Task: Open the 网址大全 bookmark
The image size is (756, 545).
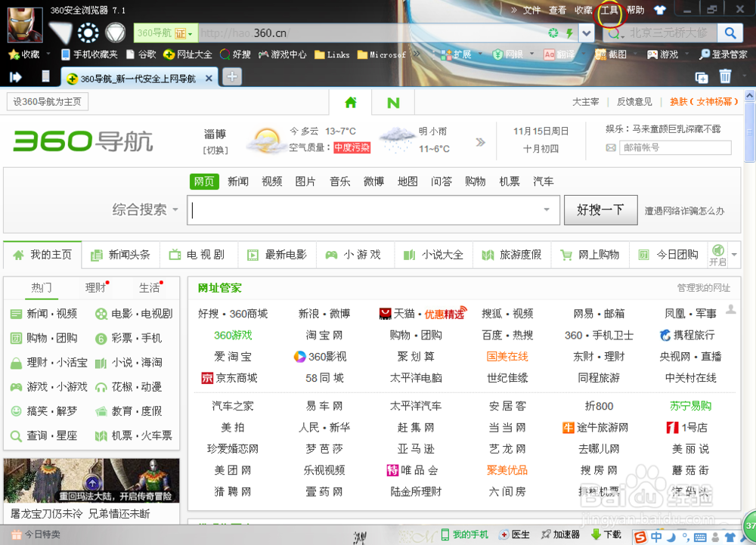Action: [x=187, y=54]
